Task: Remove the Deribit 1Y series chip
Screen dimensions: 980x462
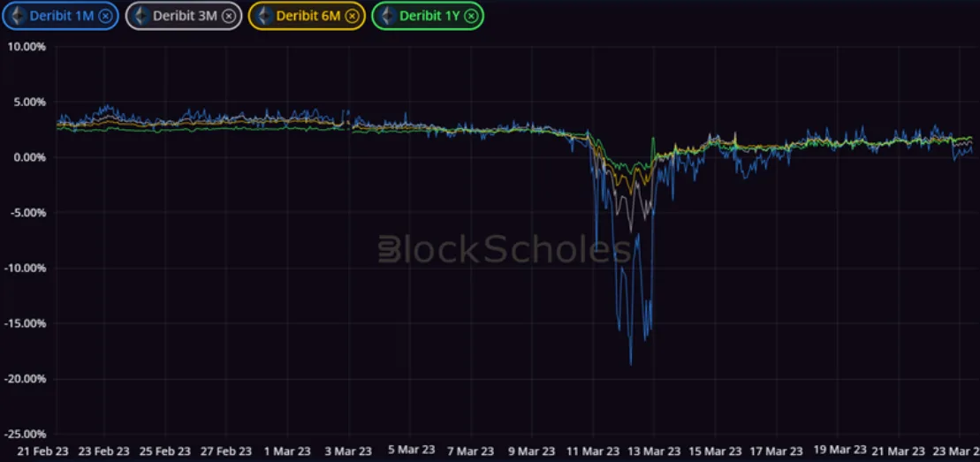Action: pyautogui.click(x=471, y=16)
